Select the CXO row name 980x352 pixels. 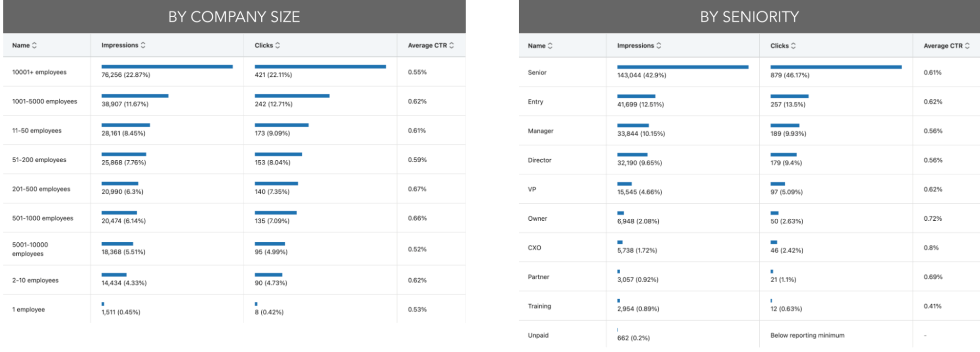534,248
